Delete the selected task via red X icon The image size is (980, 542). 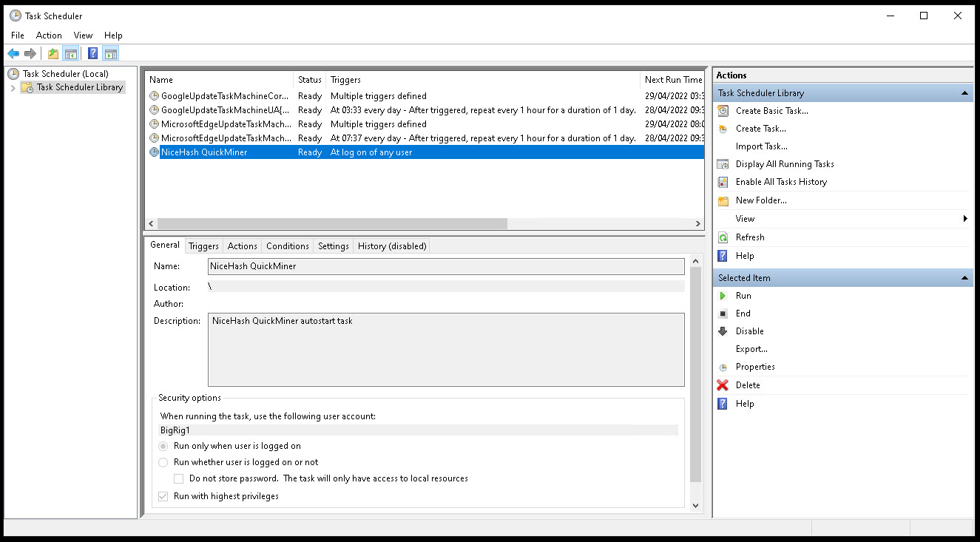point(722,385)
